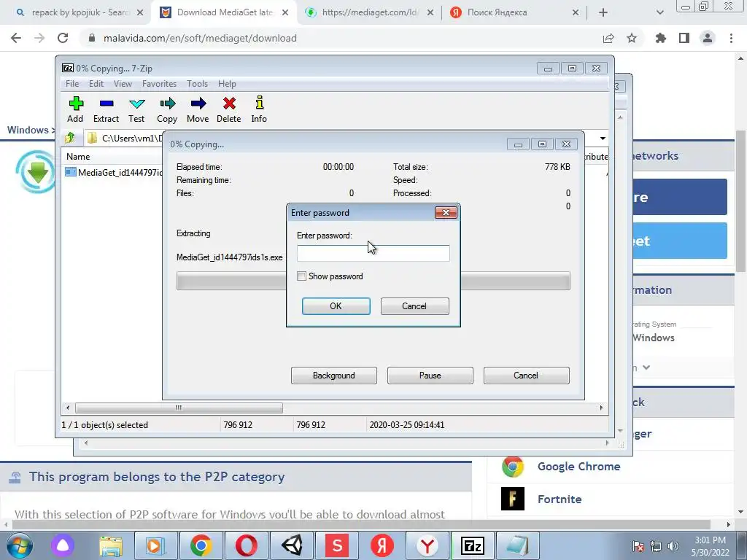747x560 pixels.
Task: Open Chrome profile avatar icon
Action: (708, 38)
